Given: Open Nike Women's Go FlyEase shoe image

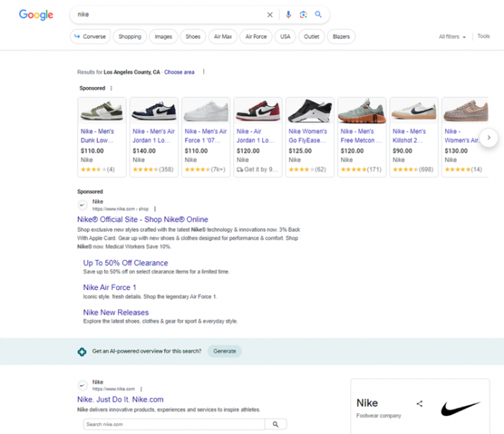Looking at the screenshot, I should click(310, 111).
